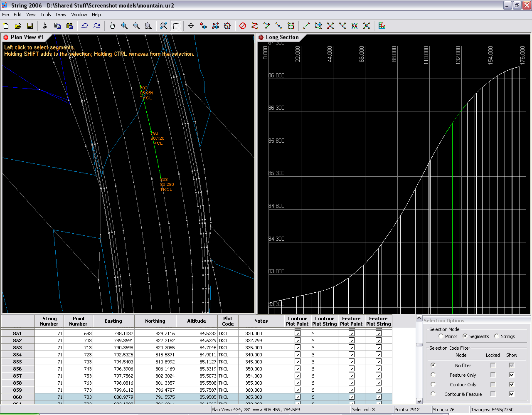Screen dimensions: 532x415
Task: Select row 856 header in table
Action: tap(17, 369)
